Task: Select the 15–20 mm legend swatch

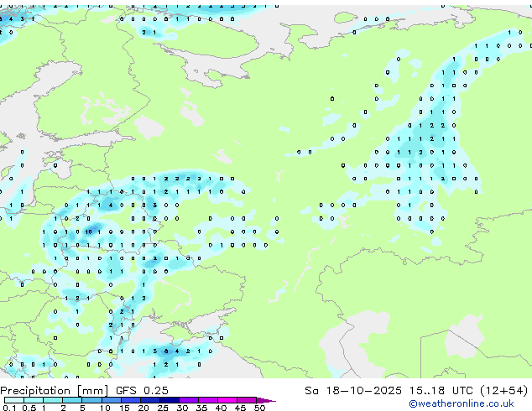Action: coord(131,400)
